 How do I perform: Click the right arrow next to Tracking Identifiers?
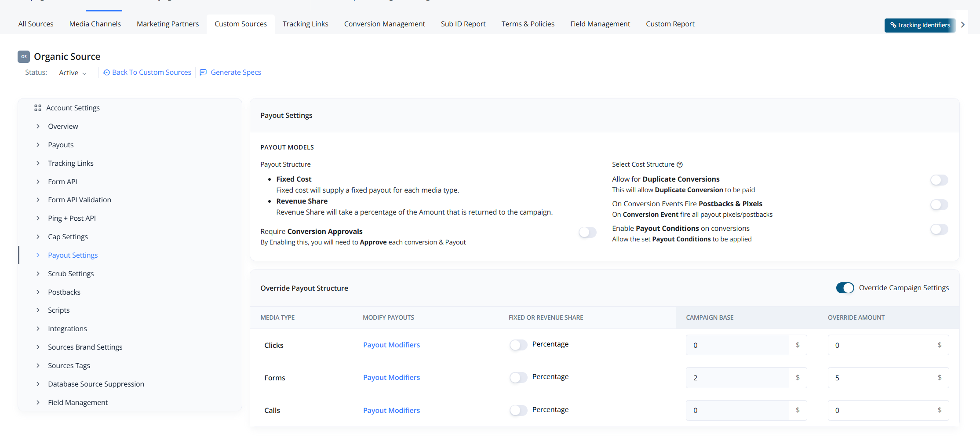[963, 25]
